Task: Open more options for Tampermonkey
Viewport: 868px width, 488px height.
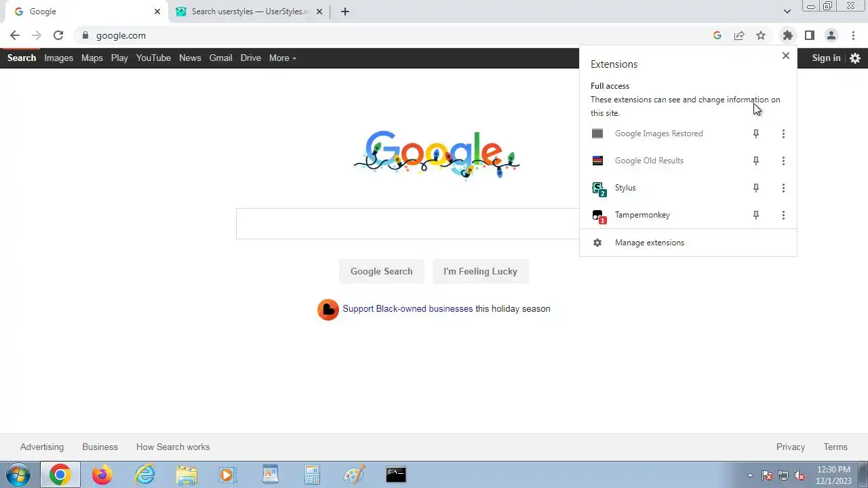Action: tap(783, 215)
